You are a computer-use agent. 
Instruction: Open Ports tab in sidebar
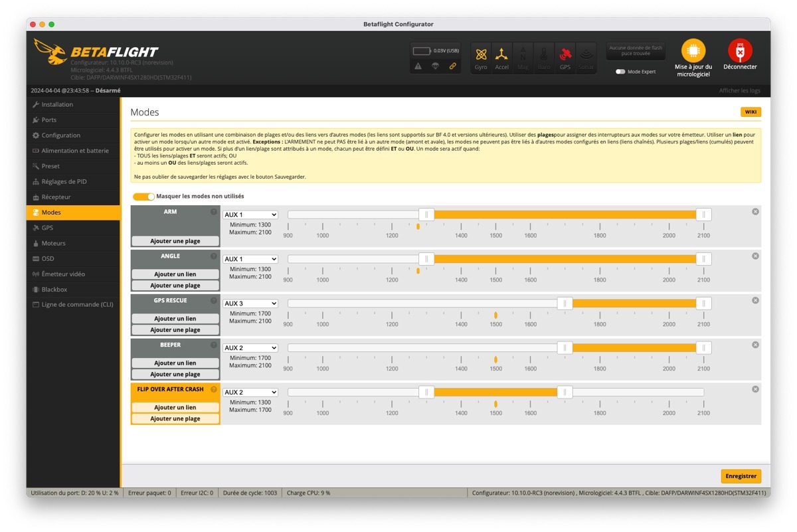pyautogui.click(x=73, y=120)
